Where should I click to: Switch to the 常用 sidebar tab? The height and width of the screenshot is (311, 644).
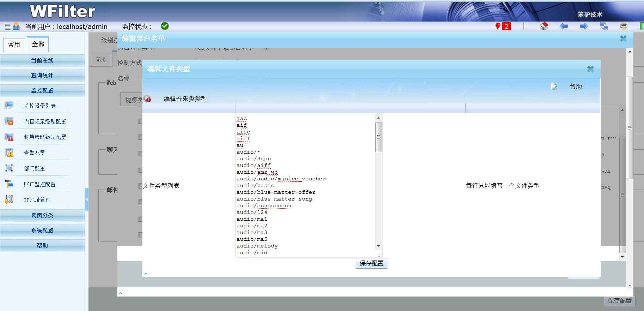point(14,44)
